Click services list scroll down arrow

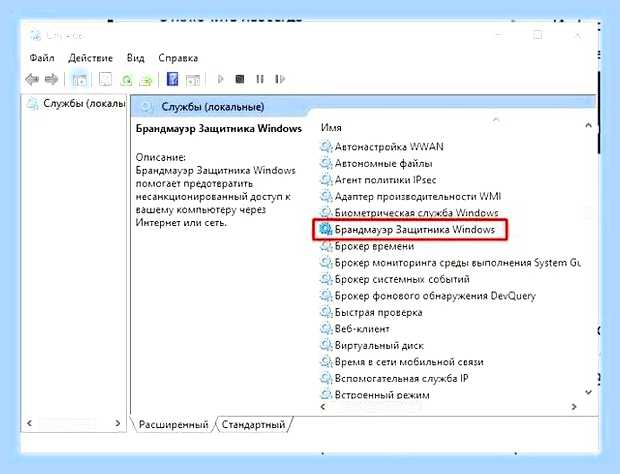pyautogui.click(x=588, y=392)
